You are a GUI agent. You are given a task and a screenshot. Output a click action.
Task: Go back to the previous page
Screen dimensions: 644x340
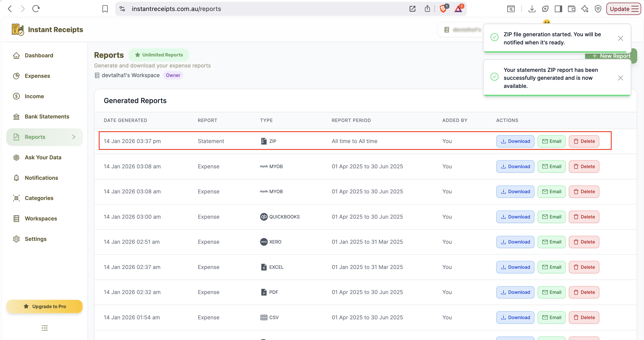coord(10,9)
